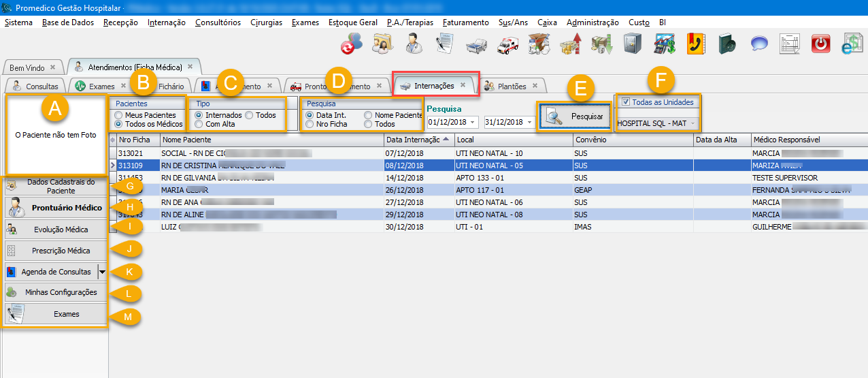Viewport: 868px width, 378px height.
Task: Open the Prontuário Médico button
Action: pyautogui.click(x=56, y=208)
